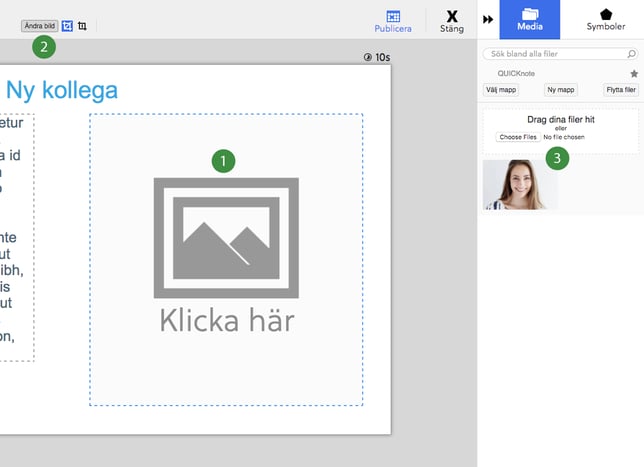This screenshot has height=467, width=644.
Task: Collapse the side panel with double arrows
Action: [x=489, y=19]
